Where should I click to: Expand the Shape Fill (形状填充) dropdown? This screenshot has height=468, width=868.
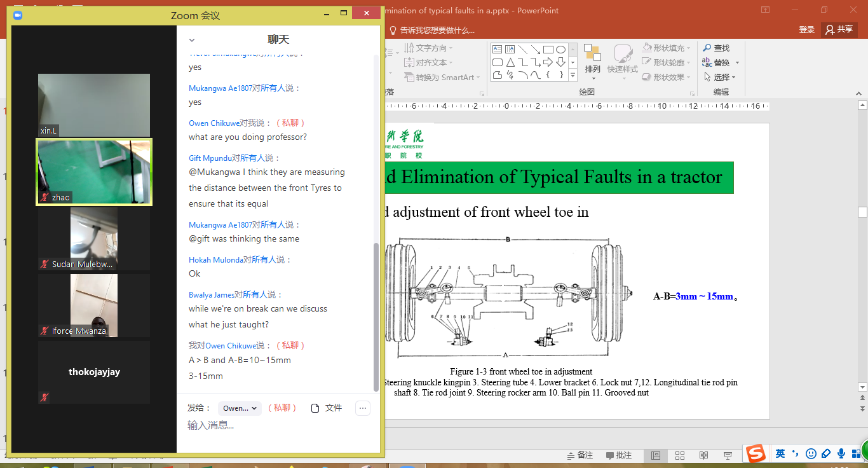click(x=667, y=48)
